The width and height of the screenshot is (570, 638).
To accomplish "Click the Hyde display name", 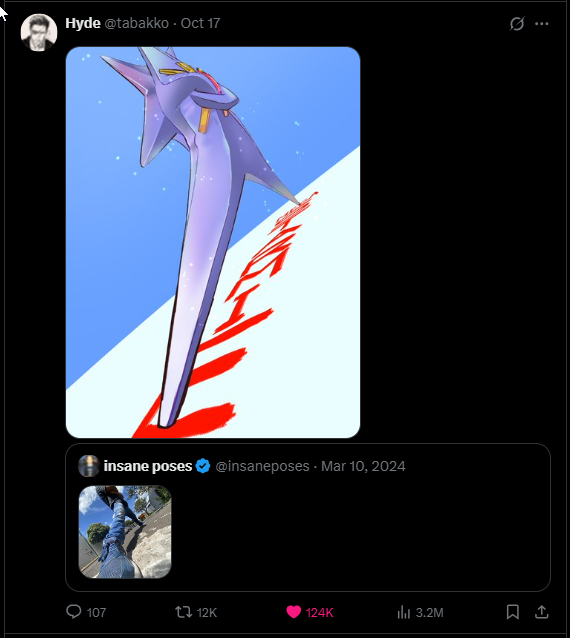I will coord(83,23).
